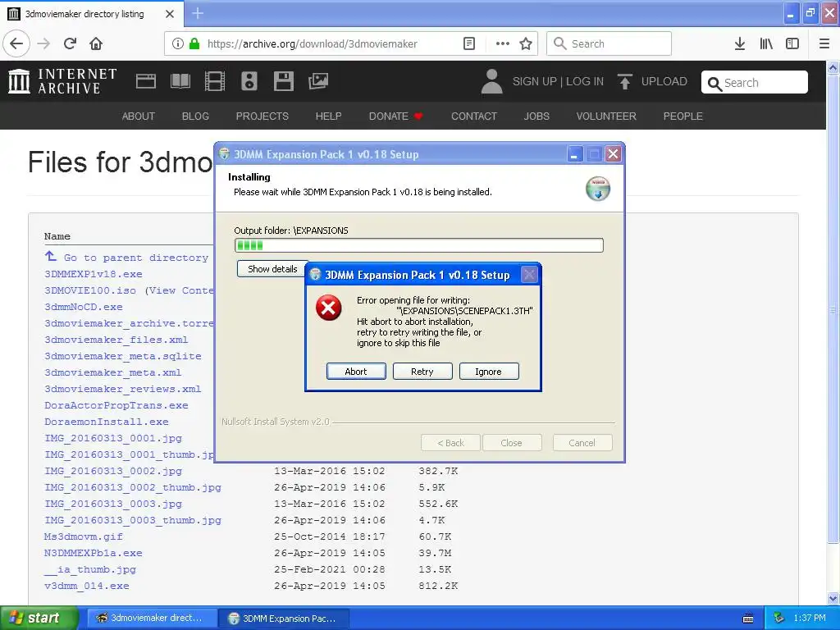The height and width of the screenshot is (630, 840).
Task: Click the green padlock security icon
Action: pyautogui.click(x=194, y=43)
